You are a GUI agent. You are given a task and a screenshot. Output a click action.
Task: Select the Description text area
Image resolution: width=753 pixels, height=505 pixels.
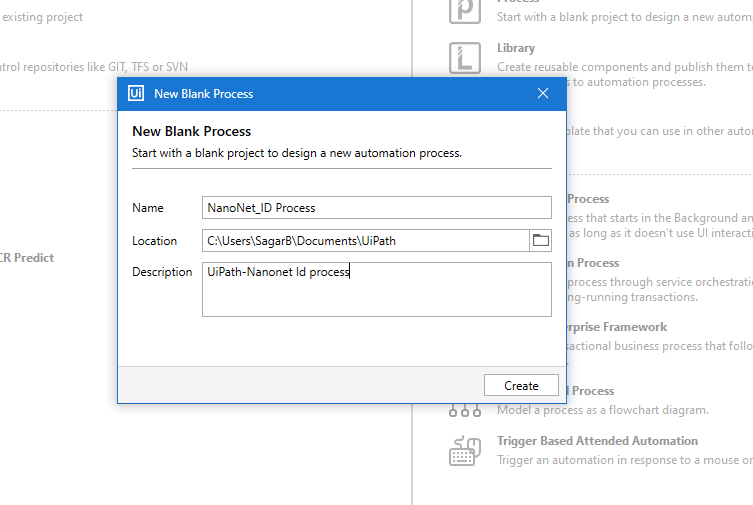pos(376,289)
